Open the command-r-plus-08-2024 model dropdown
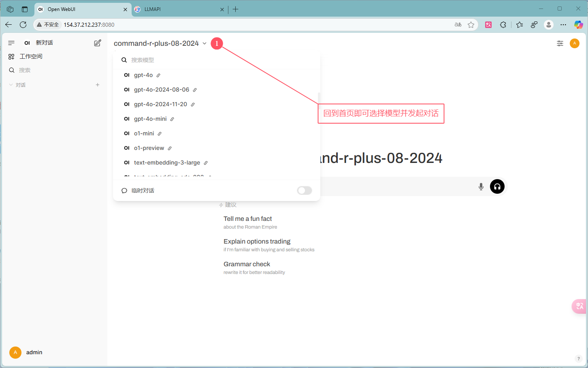This screenshot has height=368, width=588. (x=160, y=43)
